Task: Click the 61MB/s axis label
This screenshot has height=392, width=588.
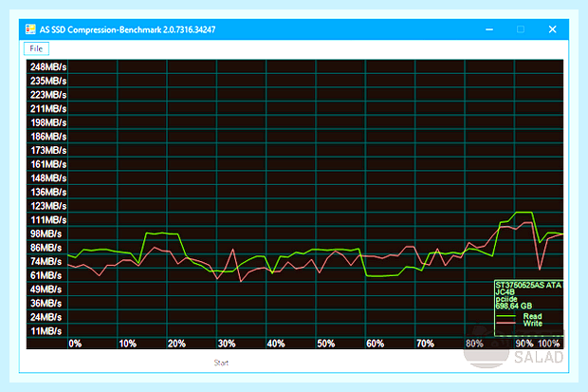Action: click(x=46, y=275)
